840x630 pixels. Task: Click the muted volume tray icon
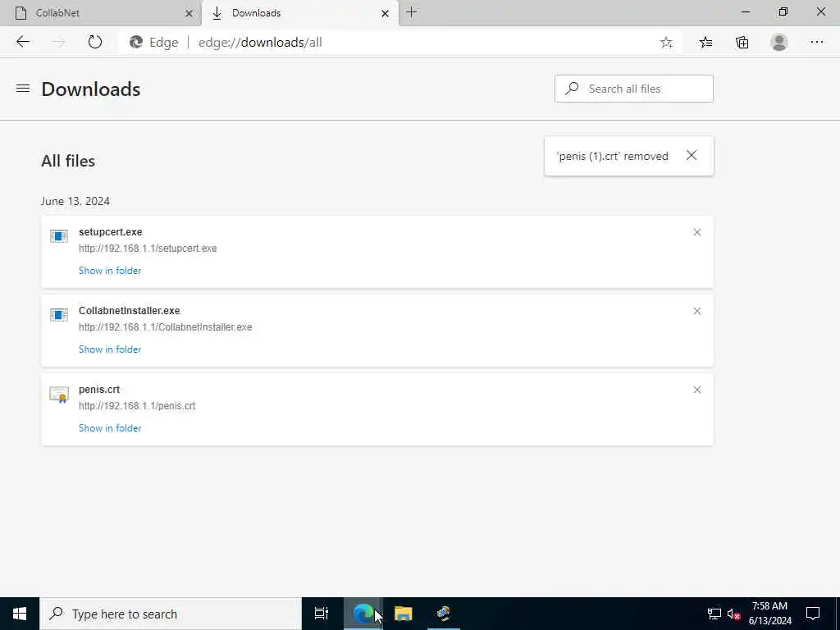(733, 614)
